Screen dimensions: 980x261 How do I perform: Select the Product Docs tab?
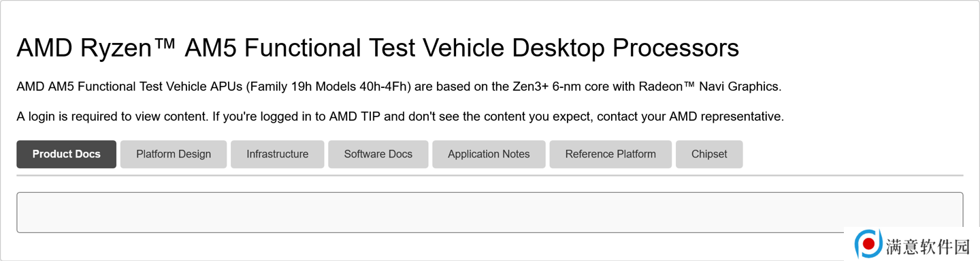click(x=66, y=154)
